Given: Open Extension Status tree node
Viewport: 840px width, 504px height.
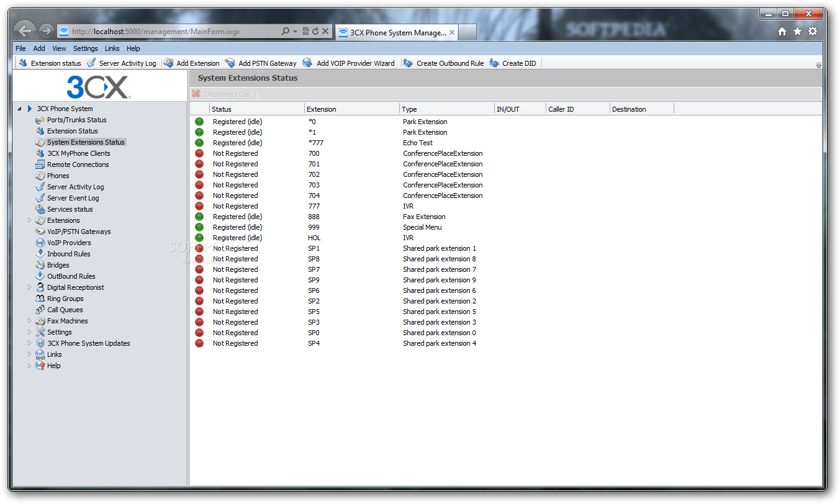Looking at the screenshot, I should 72,131.
